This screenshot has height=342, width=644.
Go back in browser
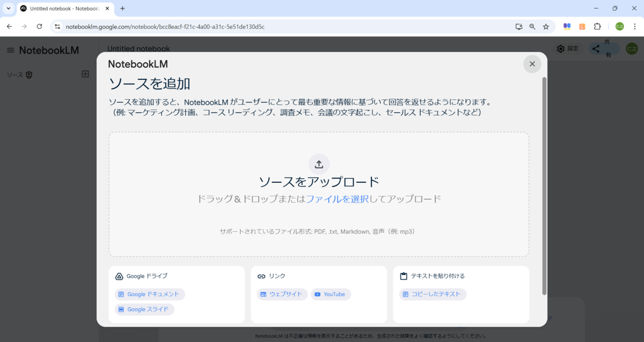pyautogui.click(x=9, y=26)
